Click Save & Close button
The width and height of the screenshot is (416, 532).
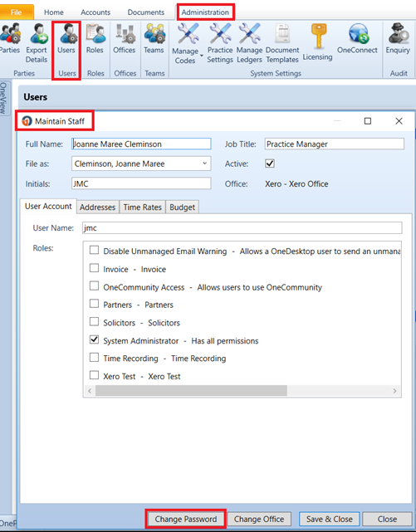pyautogui.click(x=329, y=519)
